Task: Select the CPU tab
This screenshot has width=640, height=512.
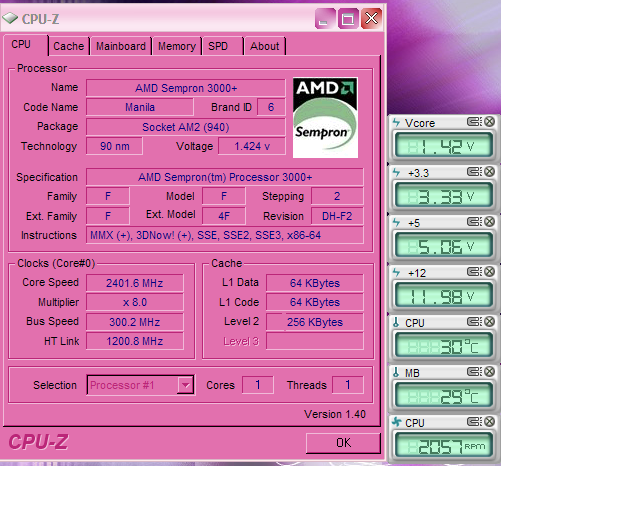Action: [x=25, y=45]
